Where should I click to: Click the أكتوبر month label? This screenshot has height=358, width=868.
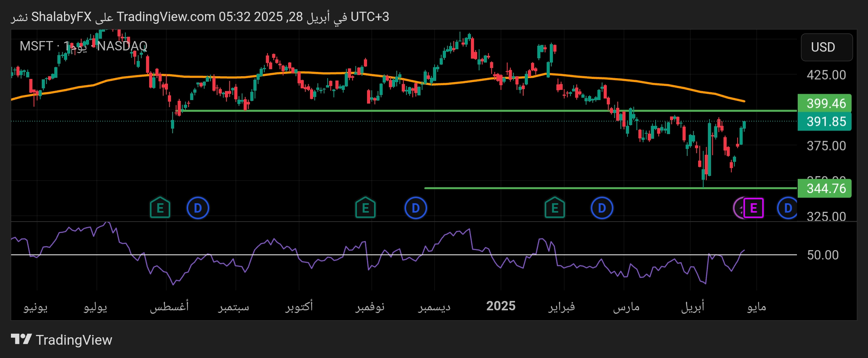pos(299,306)
